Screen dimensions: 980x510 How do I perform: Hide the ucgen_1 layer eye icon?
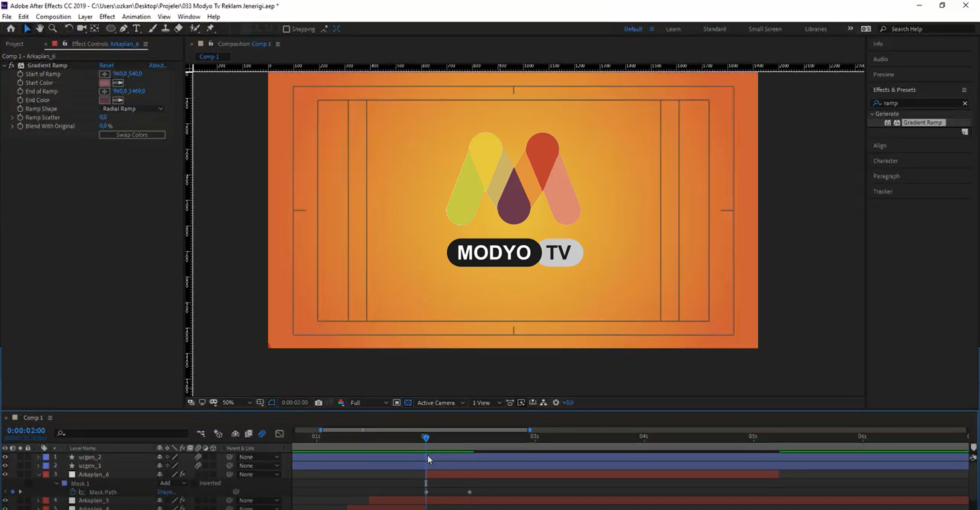pos(5,466)
